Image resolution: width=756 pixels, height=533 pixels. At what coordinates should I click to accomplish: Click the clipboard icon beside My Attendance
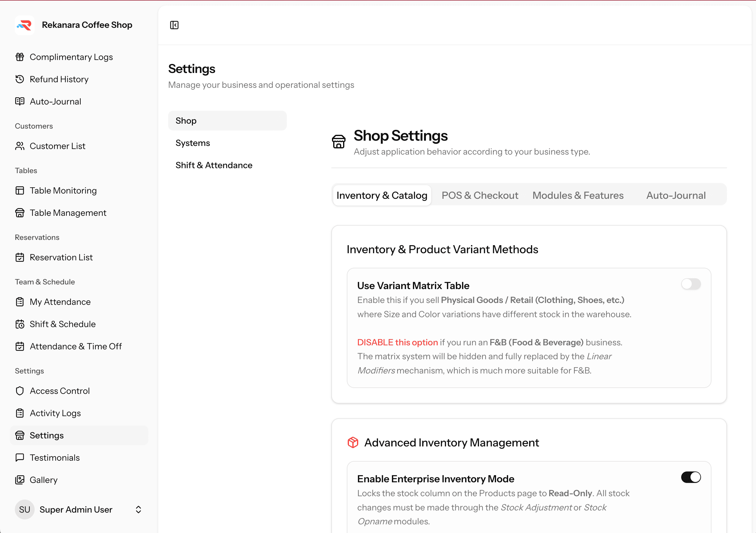coord(20,302)
